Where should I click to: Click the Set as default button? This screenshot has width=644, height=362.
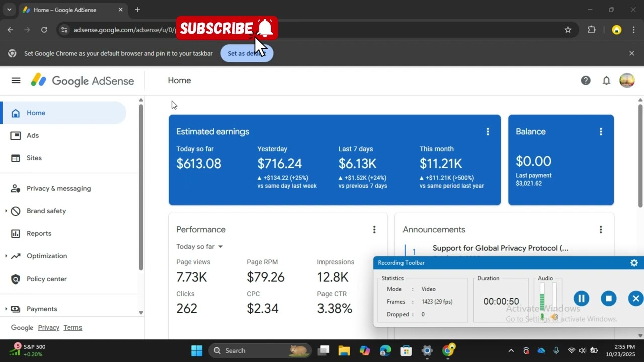point(247,53)
